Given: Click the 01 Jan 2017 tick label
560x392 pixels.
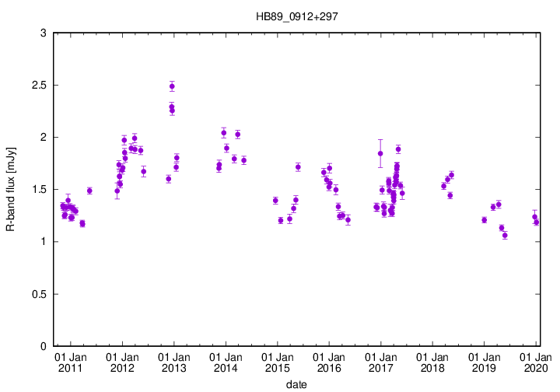Looking at the screenshot, I should click(x=380, y=362).
